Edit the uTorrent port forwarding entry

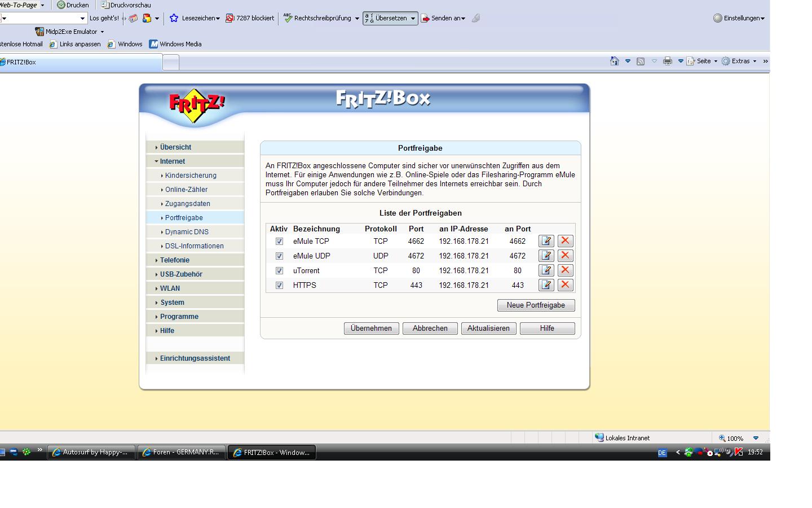click(x=546, y=270)
